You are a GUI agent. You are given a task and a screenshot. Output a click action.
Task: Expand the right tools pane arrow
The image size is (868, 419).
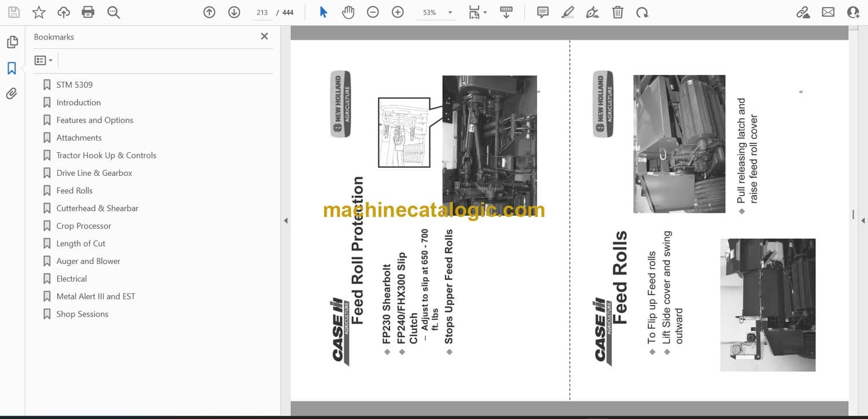point(863,220)
